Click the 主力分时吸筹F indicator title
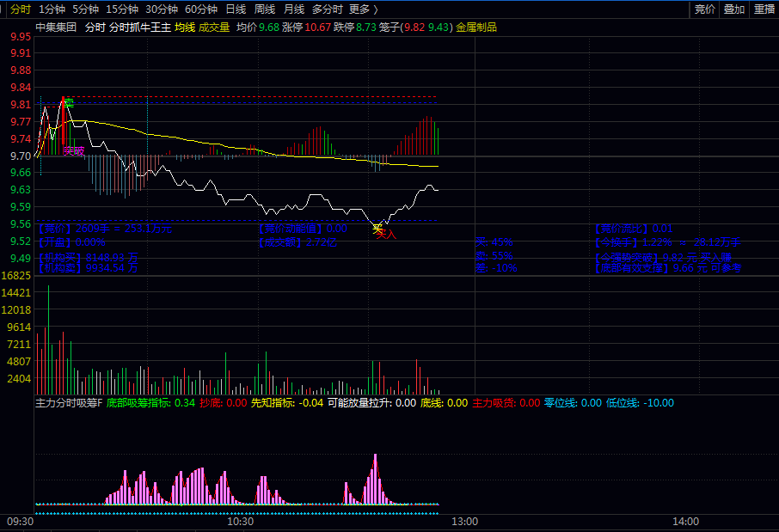 69,403
